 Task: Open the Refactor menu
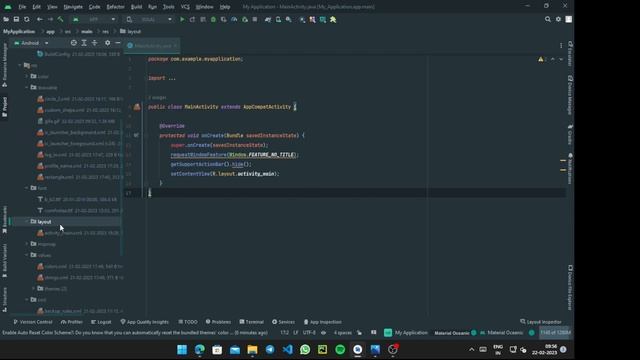[x=116, y=7]
